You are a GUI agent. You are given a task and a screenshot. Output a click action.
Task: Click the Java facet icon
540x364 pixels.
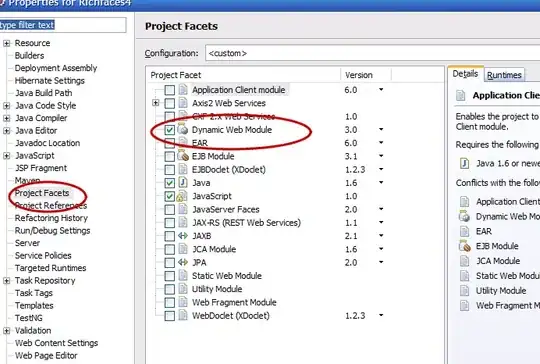coord(183,183)
